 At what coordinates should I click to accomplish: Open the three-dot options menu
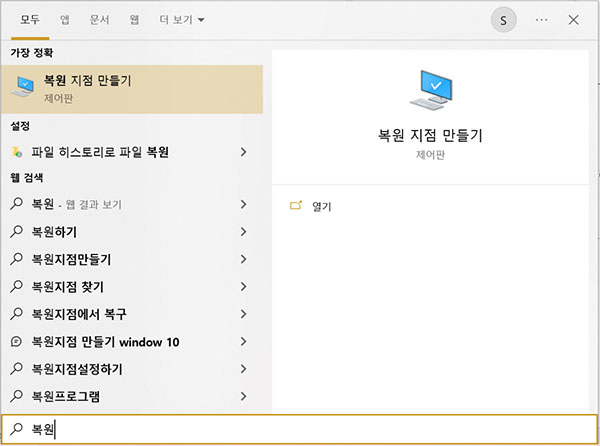(x=541, y=20)
